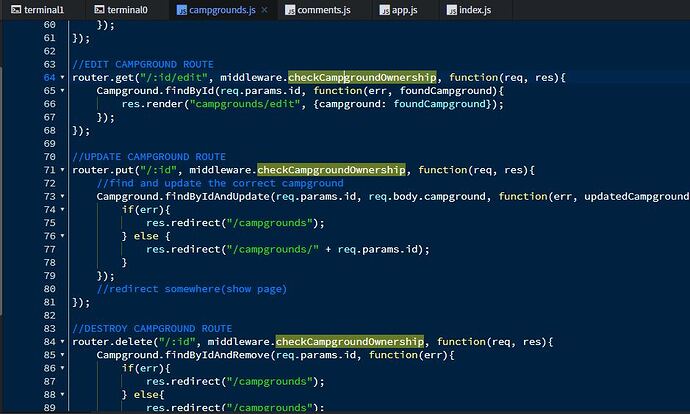This screenshot has height=414, width=690.
Task: Collapse the code fold at line 84
Action: (x=62, y=341)
